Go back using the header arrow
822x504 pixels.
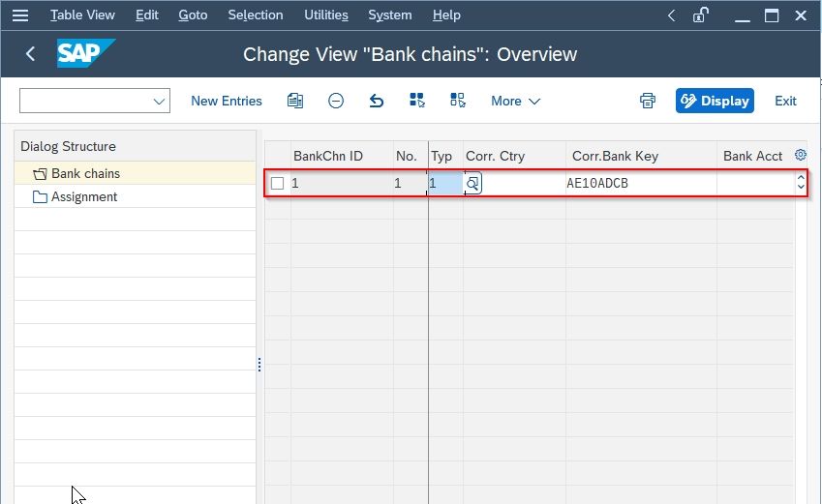pyautogui.click(x=30, y=53)
